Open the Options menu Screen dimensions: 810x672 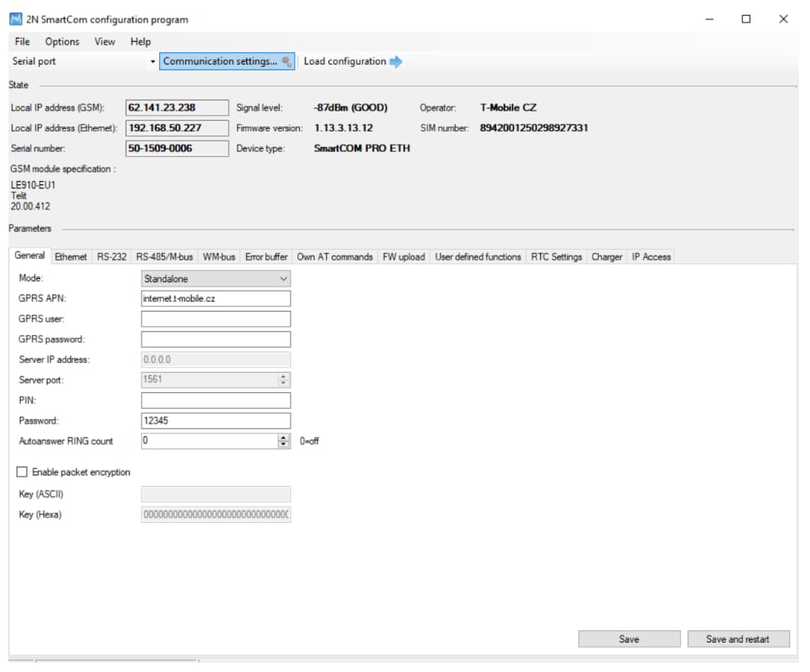(x=62, y=42)
